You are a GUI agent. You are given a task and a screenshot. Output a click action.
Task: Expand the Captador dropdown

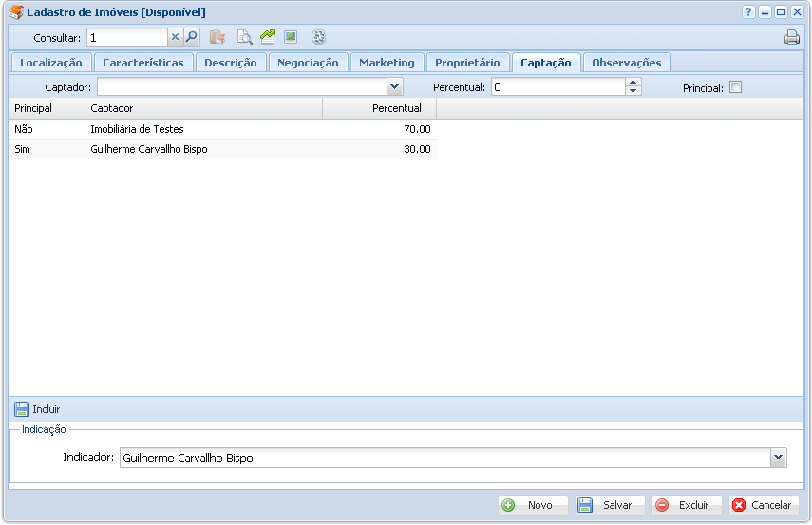[395, 86]
